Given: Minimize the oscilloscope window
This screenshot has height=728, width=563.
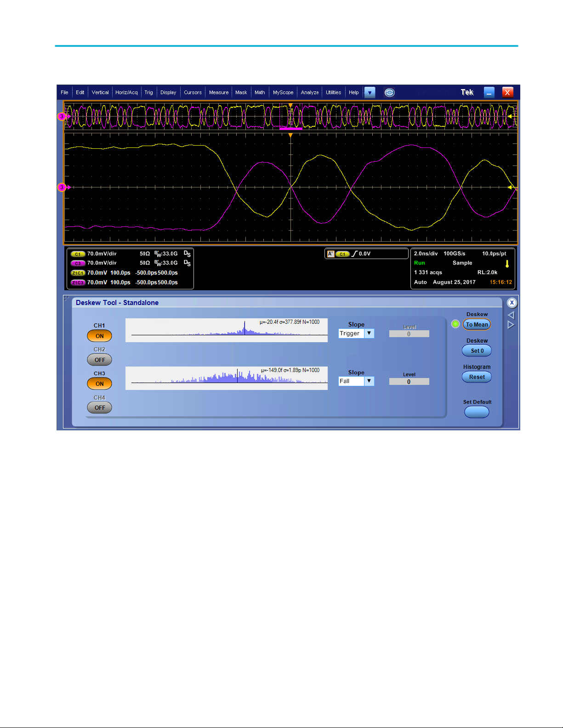Looking at the screenshot, I should [489, 92].
